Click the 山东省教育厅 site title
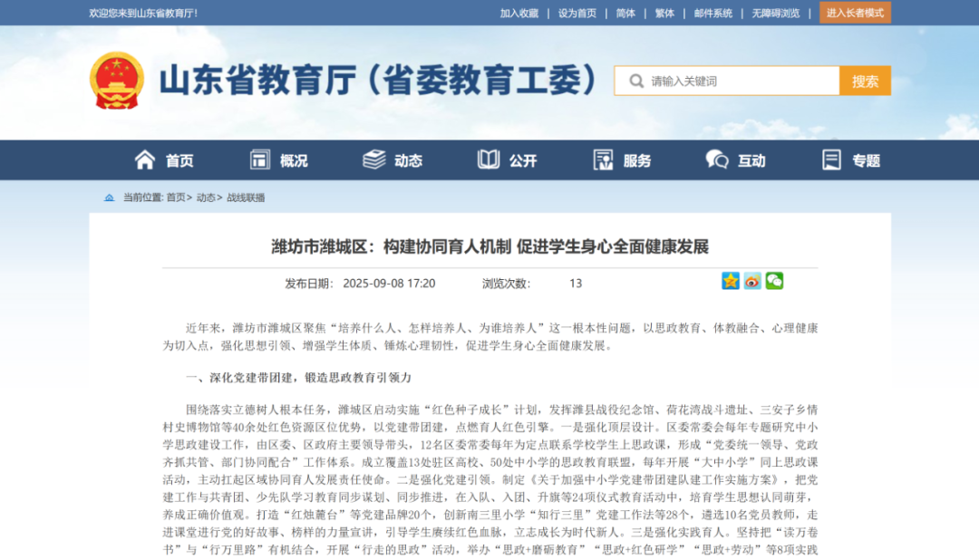The width and height of the screenshot is (979, 560). click(378, 81)
